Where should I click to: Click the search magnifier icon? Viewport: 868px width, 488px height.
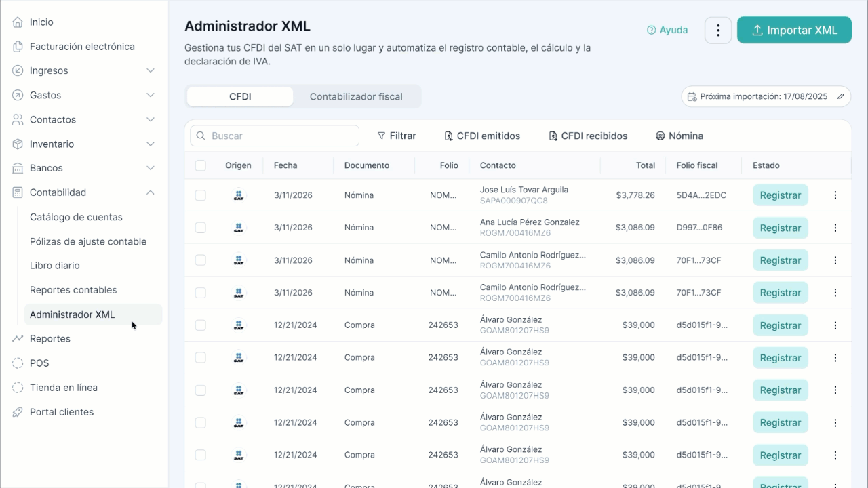pos(201,136)
